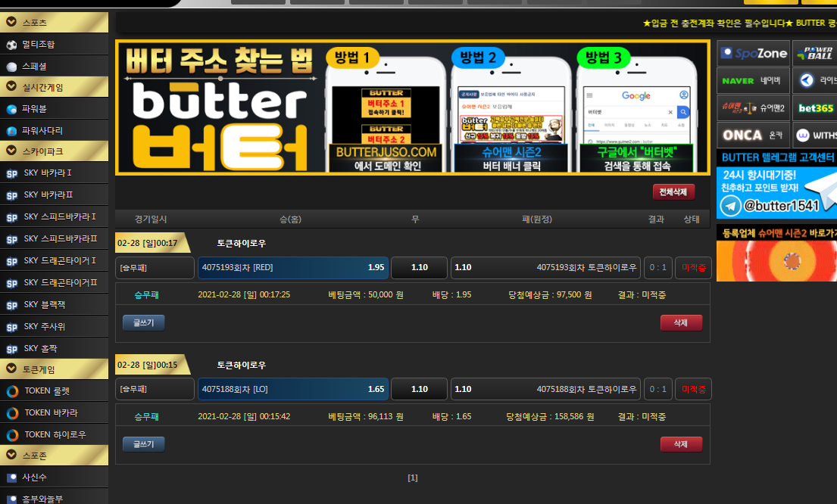Collapse the 스포츠 sidebar section
Viewport: 837px width, 504px height.
54,23
